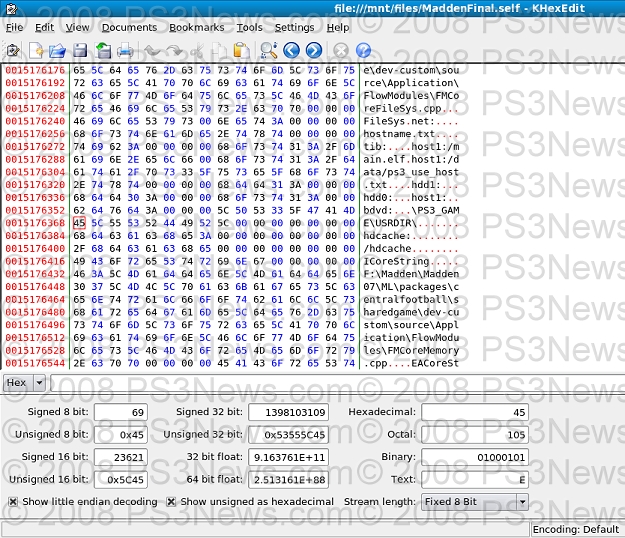This screenshot has width=625, height=538.
Task: Print the document via printer icon
Action: 125,51
